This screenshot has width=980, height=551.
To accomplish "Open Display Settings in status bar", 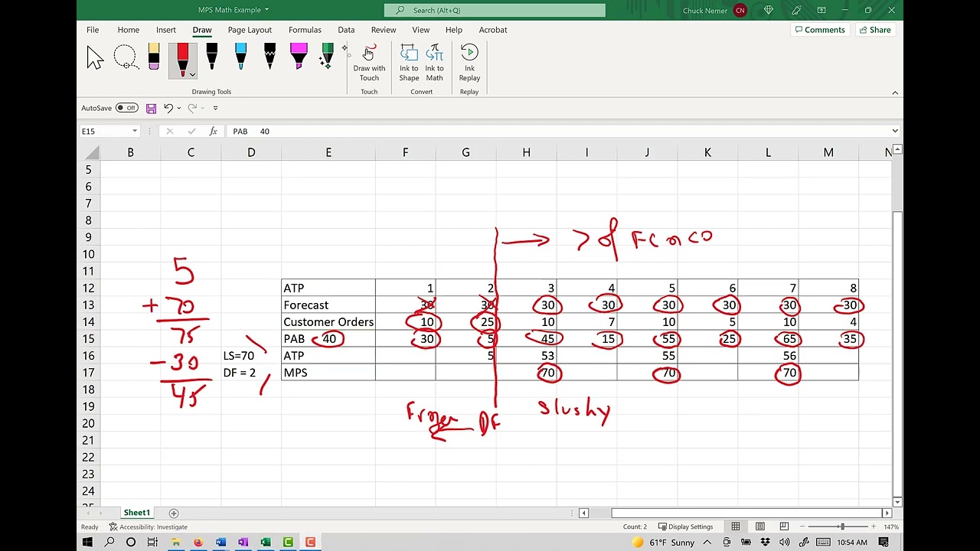I will [x=684, y=527].
